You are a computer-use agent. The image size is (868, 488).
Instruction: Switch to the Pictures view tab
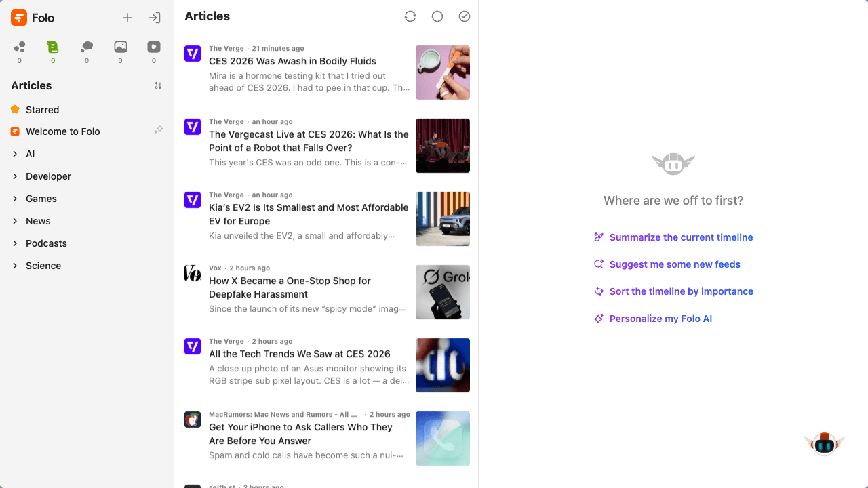121,52
